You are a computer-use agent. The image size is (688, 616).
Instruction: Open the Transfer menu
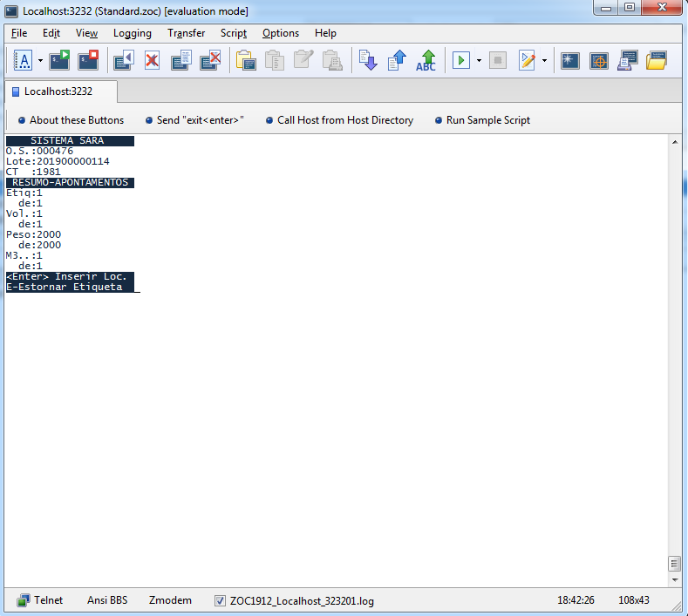point(186,33)
